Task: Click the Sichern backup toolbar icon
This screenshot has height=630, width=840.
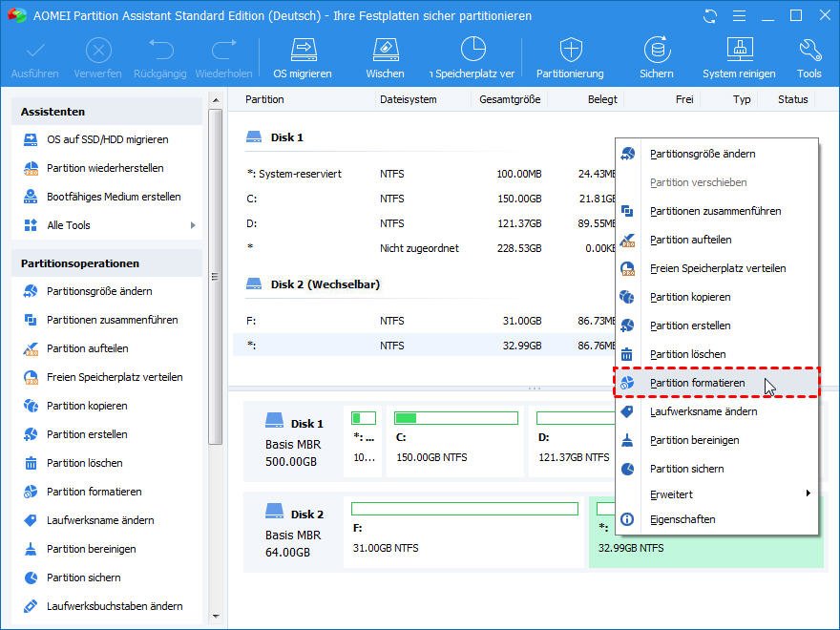Action: 657,50
